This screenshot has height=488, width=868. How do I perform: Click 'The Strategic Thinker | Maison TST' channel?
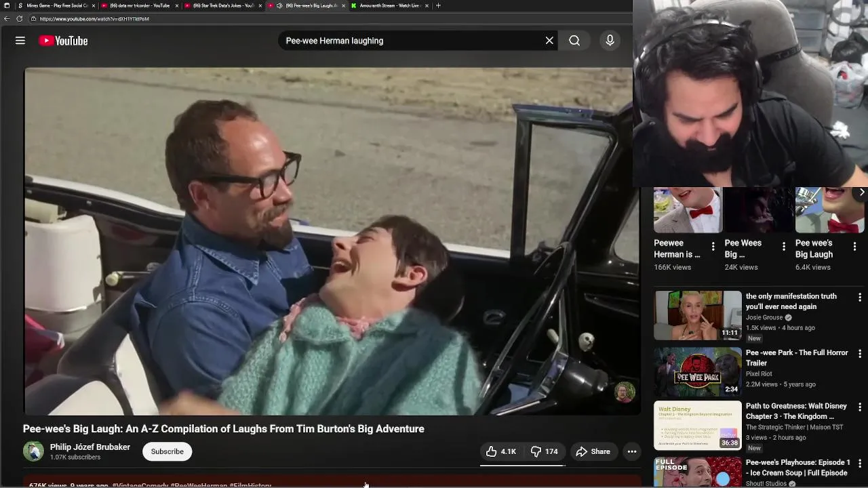(795, 427)
